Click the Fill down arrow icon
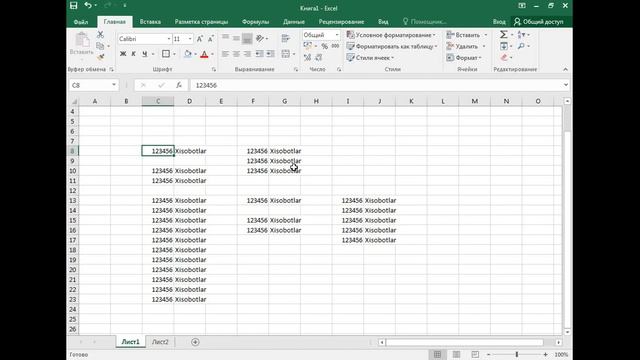 coord(504,46)
